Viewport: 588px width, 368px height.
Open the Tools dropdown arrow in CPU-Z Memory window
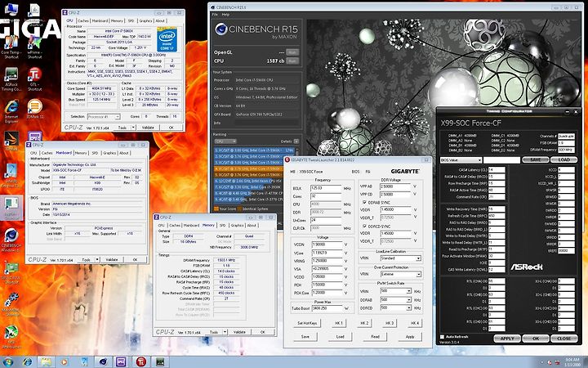[x=225, y=332]
